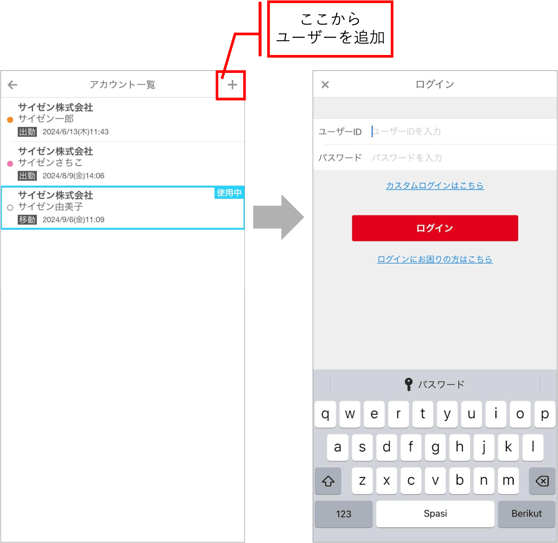Open the カスタムログインはこちら link

tap(435, 186)
